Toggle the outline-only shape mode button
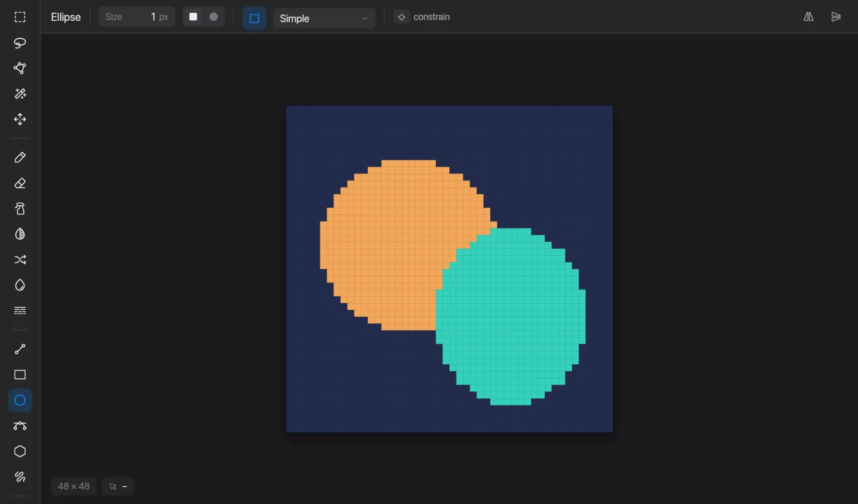This screenshot has height=504, width=858. point(254,18)
